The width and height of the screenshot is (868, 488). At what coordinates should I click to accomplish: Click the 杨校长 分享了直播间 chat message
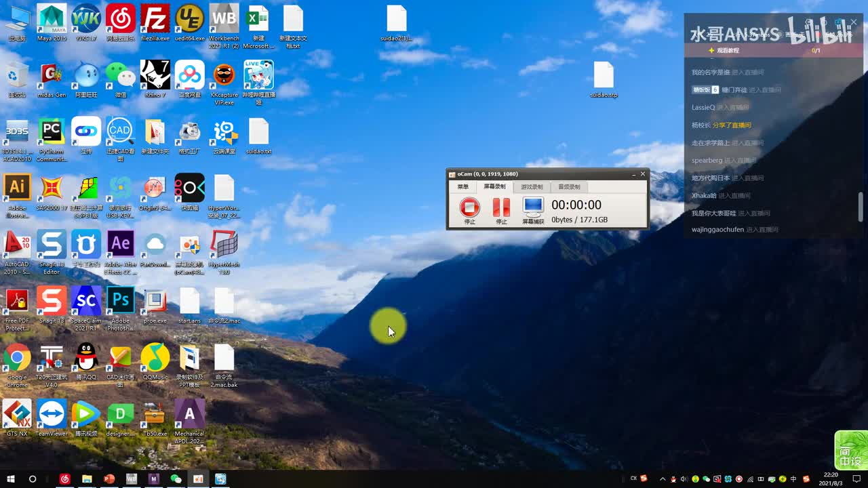coord(722,125)
